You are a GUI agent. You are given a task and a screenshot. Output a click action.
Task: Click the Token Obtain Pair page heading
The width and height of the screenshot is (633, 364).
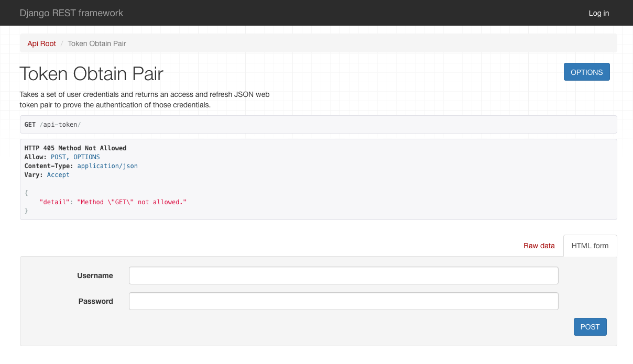pyautogui.click(x=91, y=73)
